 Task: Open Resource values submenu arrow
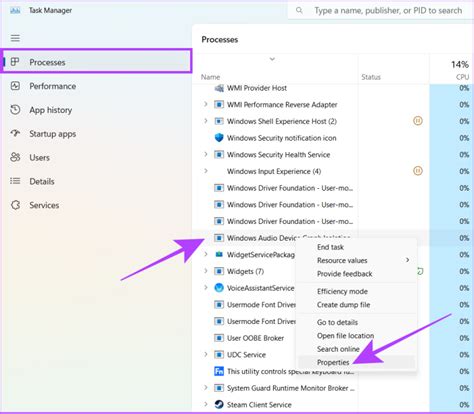point(407,260)
